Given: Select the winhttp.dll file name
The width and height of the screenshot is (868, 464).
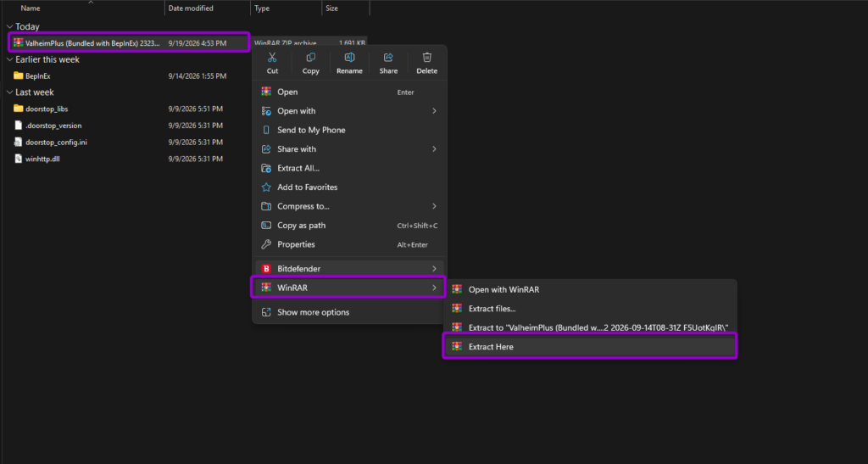Looking at the screenshot, I should pos(42,159).
